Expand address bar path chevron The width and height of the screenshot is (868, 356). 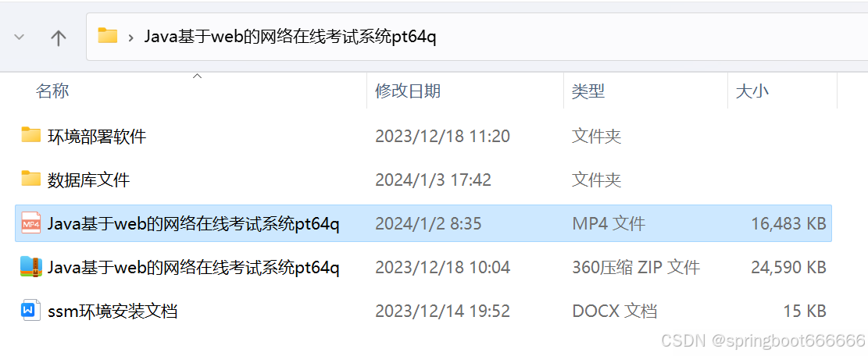[130, 37]
